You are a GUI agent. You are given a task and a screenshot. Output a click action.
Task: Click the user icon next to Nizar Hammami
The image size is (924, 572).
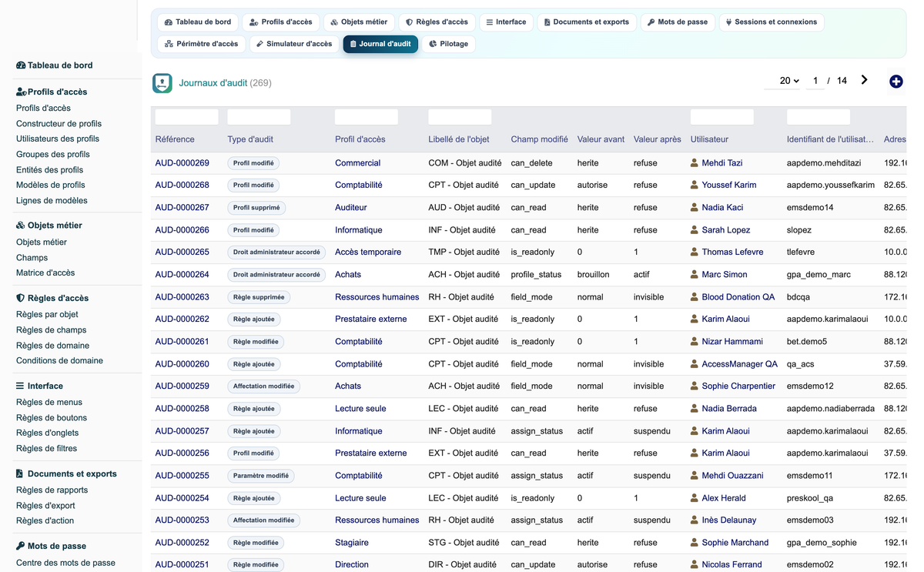click(695, 342)
